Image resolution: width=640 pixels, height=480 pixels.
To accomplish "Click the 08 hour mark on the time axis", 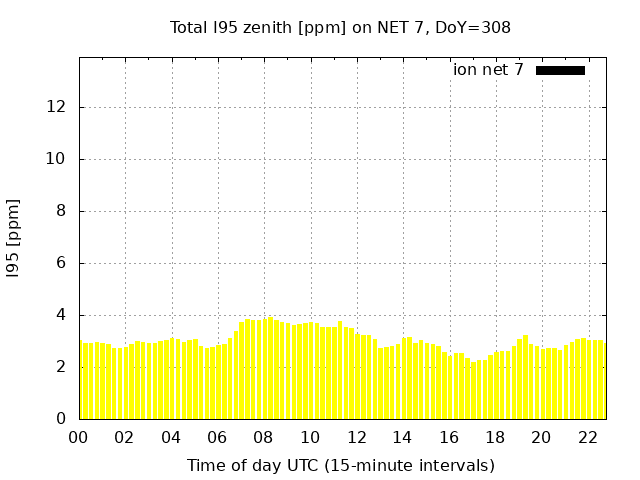I will click(263, 437).
